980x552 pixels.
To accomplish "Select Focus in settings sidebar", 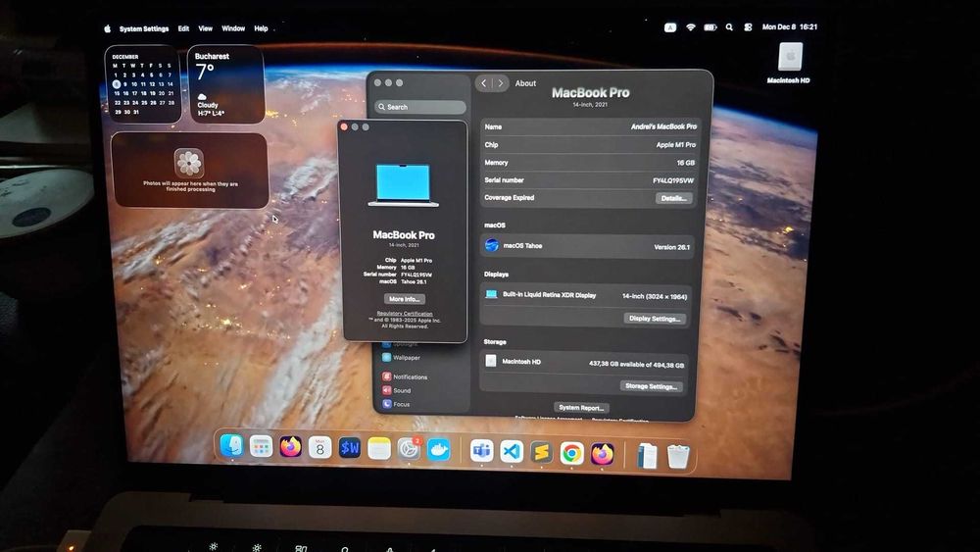I will click(x=396, y=405).
